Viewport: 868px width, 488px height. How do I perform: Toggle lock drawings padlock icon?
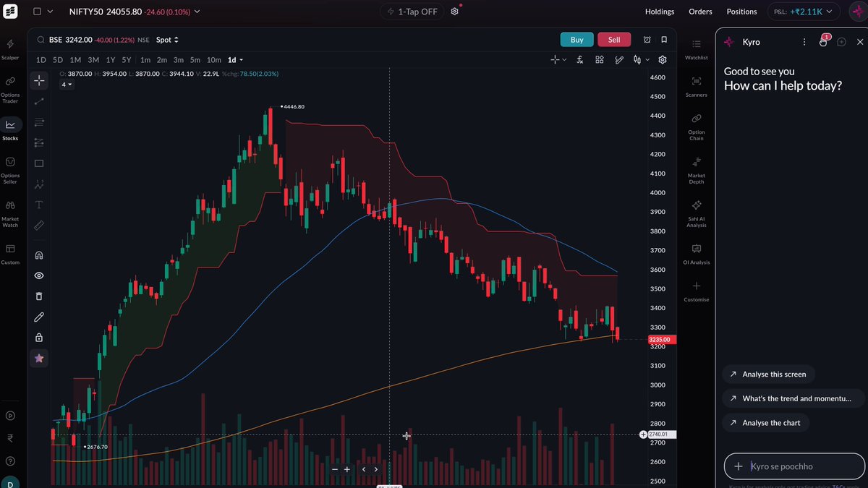pyautogui.click(x=39, y=337)
